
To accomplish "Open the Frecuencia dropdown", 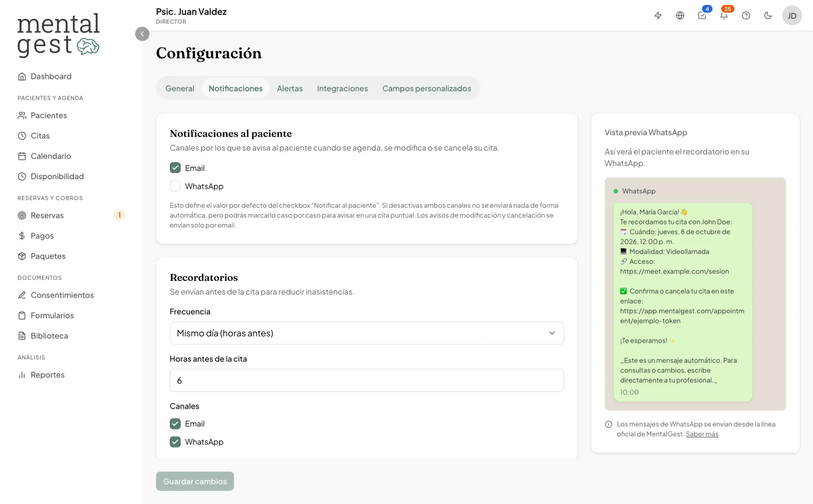I will pos(367,333).
